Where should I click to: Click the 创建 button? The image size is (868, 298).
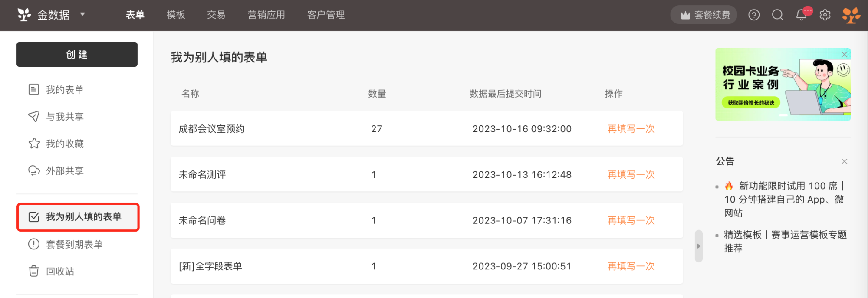pyautogui.click(x=77, y=54)
